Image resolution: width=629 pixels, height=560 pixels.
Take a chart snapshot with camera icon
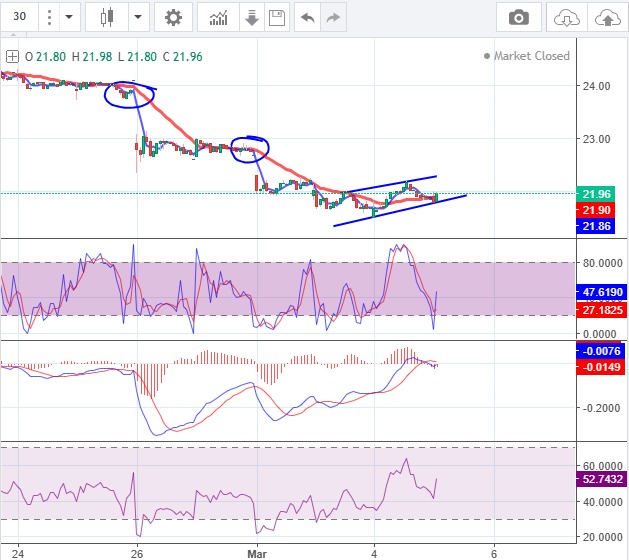tap(519, 17)
